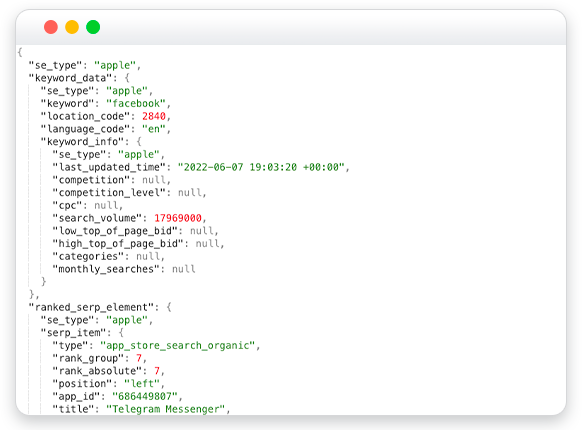
Task: Select the last_updated_time timestamp string
Action: pyautogui.click(x=261, y=167)
